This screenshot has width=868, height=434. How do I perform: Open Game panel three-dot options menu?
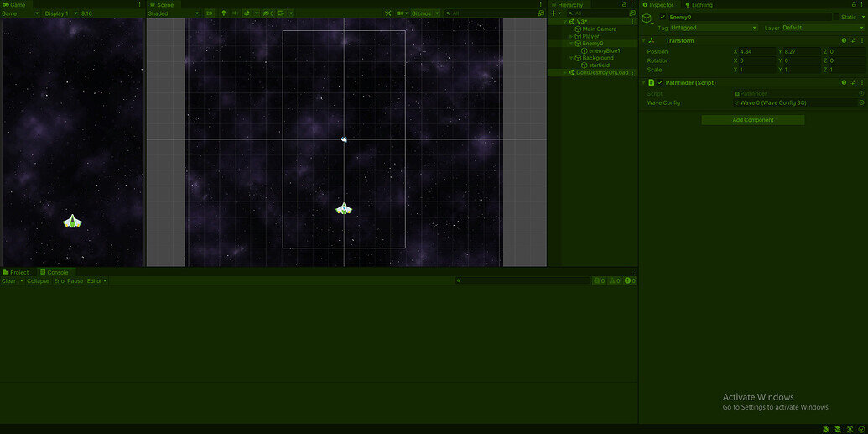point(139,4)
